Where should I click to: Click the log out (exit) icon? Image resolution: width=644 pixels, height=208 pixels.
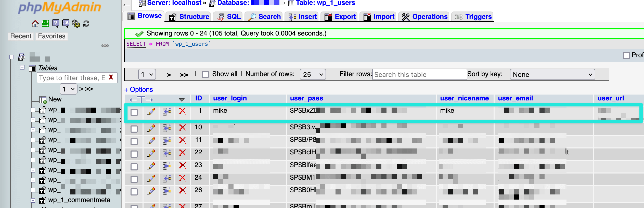(45, 24)
